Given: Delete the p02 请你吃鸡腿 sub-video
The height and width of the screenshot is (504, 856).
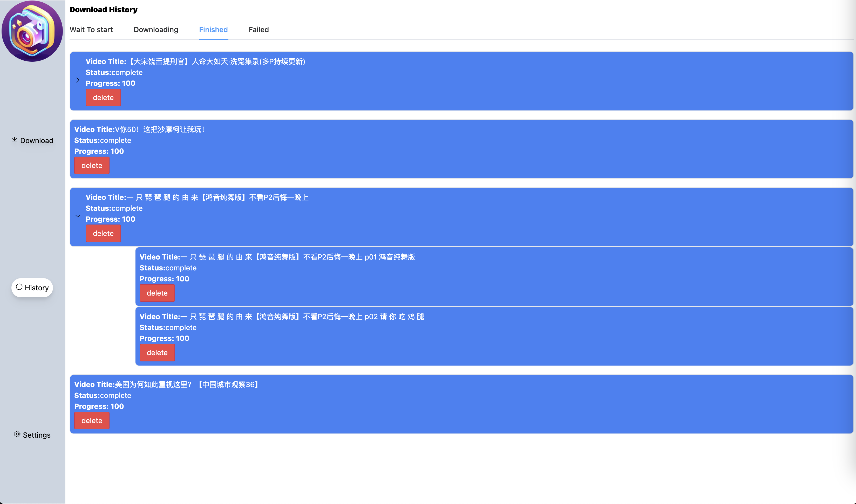Looking at the screenshot, I should [x=157, y=353].
